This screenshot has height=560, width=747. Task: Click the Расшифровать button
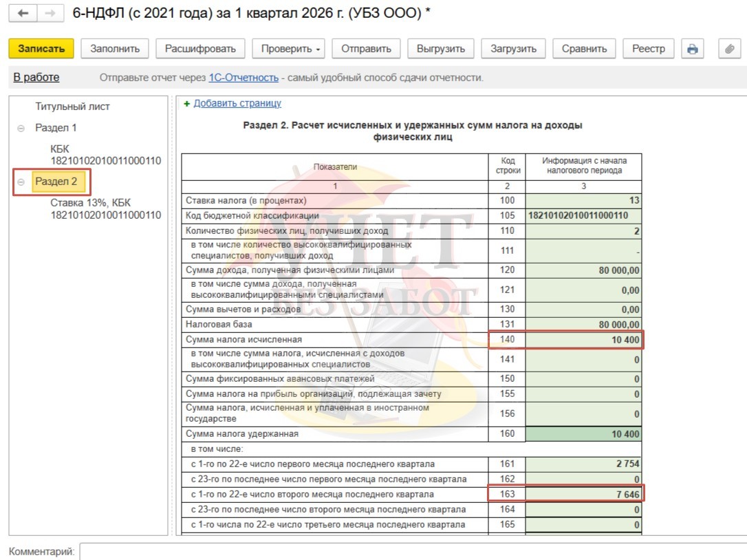tap(200, 49)
